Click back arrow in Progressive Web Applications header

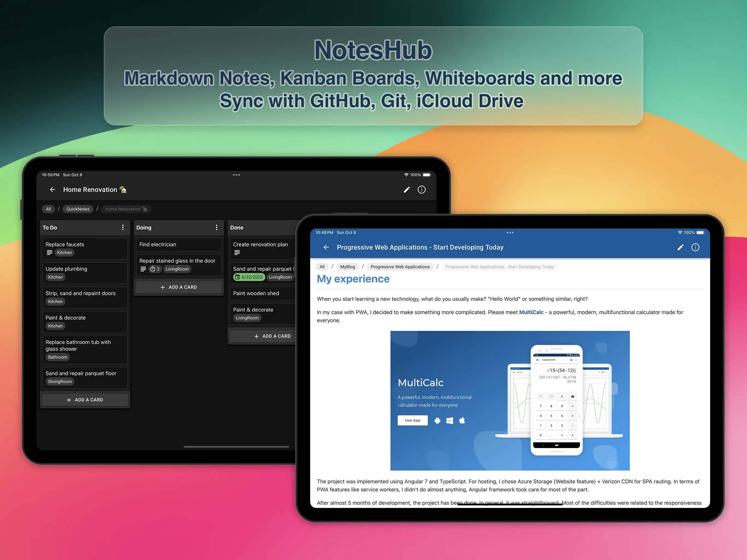[326, 247]
